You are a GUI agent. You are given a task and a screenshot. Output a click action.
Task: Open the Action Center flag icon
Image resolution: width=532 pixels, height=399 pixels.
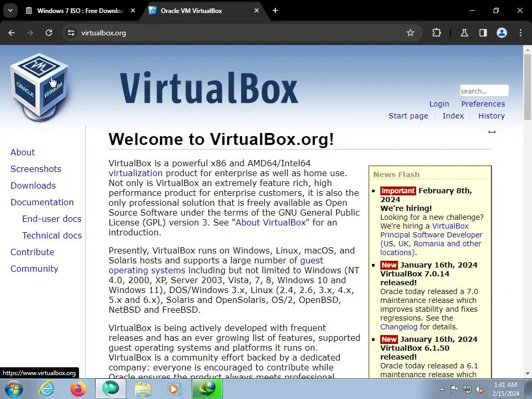coord(454,389)
